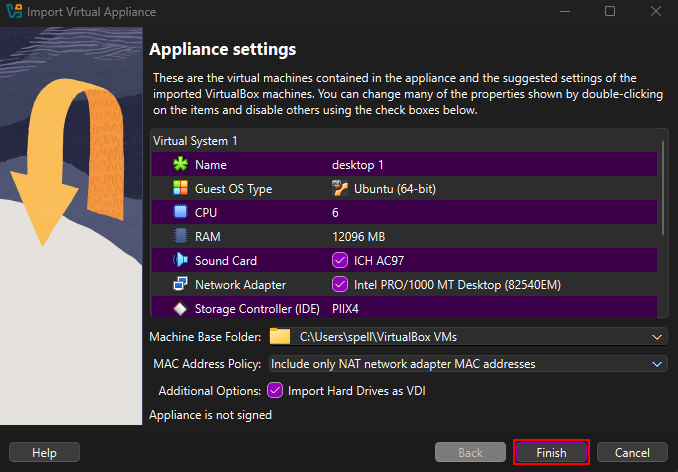Click the Sound Card speaker icon
This screenshot has width=678, height=472.
(180, 260)
